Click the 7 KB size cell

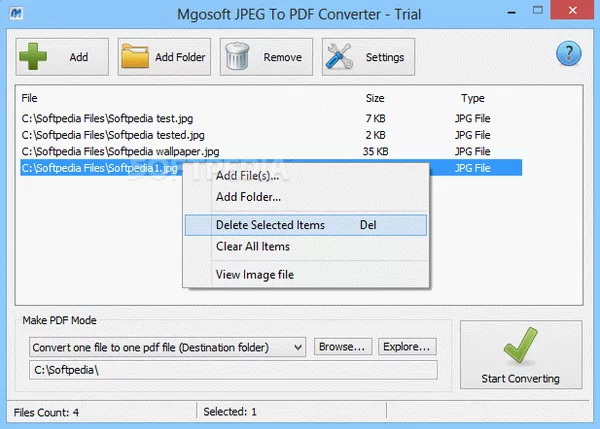tap(375, 118)
